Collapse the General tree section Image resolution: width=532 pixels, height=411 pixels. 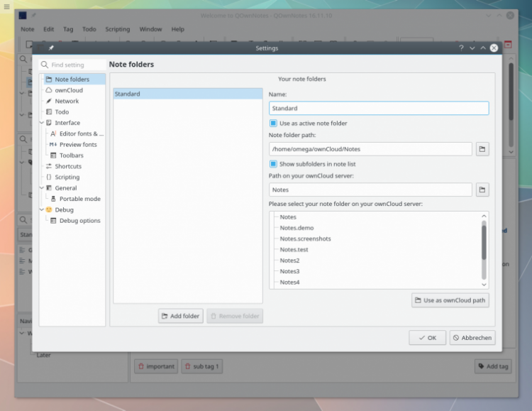(x=41, y=188)
